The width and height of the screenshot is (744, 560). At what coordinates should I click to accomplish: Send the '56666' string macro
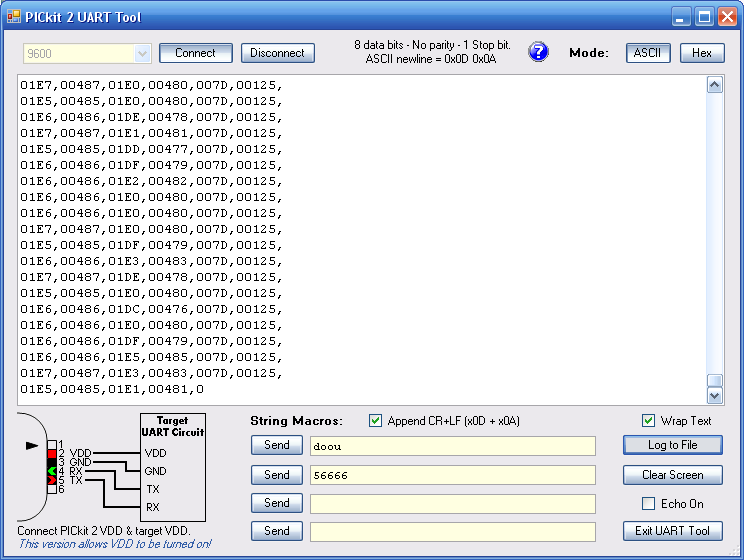[x=277, y=475]
